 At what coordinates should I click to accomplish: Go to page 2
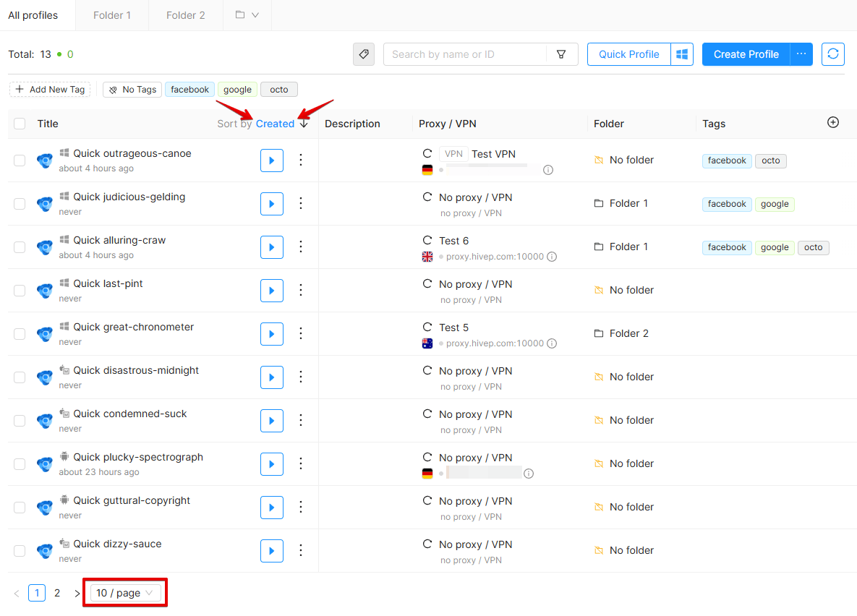pos(57,593)
